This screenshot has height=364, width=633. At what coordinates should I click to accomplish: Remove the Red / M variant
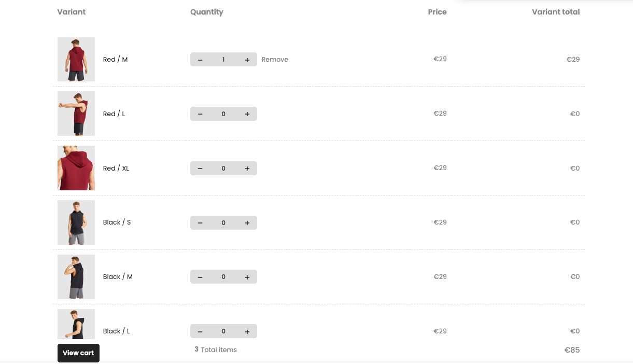click(x=275, y=60)
